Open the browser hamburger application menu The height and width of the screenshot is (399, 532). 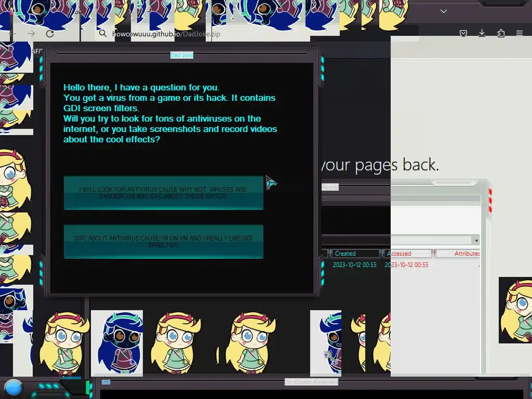tap(520, 33)
